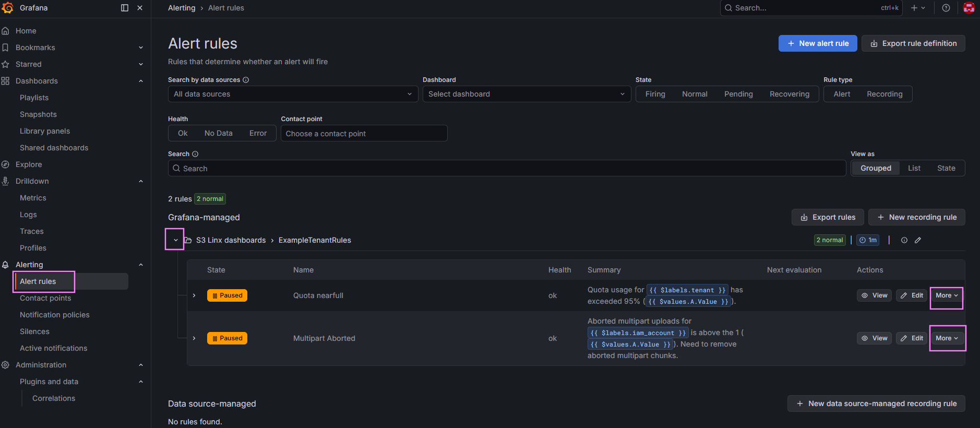Screen dimensions: 980x428
Task: Open the Home icon in the sidebar
Action: click(5, 31)
